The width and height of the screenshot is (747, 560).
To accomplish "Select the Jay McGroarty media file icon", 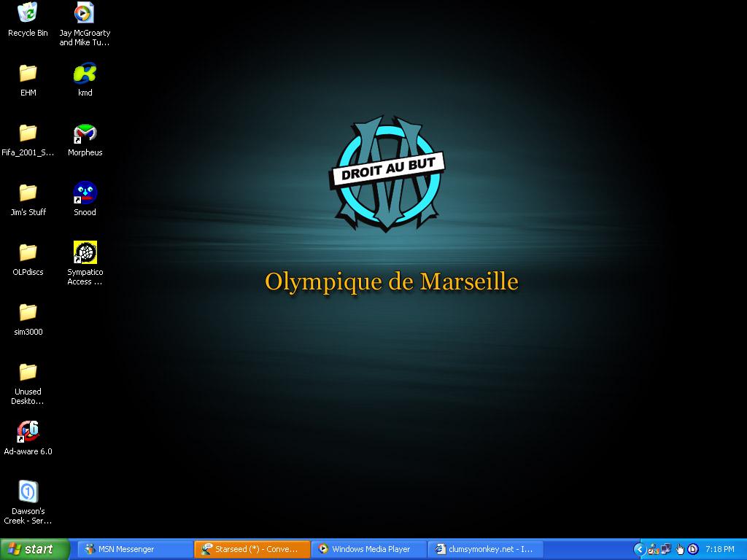I will [x=85, y=13].
